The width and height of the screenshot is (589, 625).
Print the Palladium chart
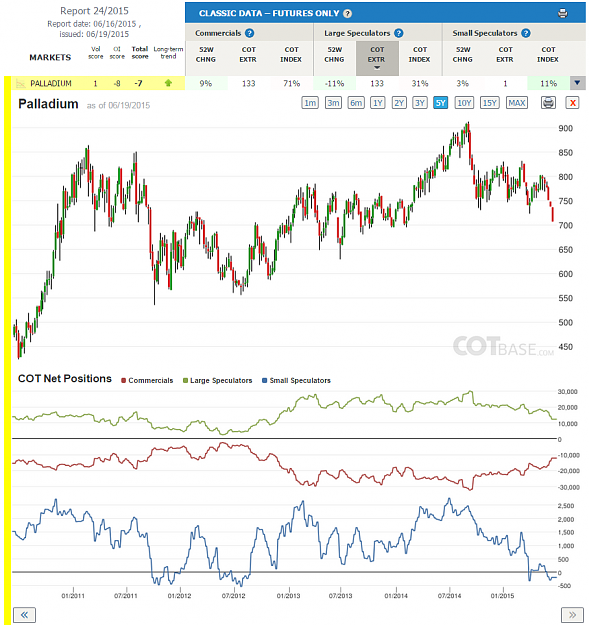click(548, 103)
